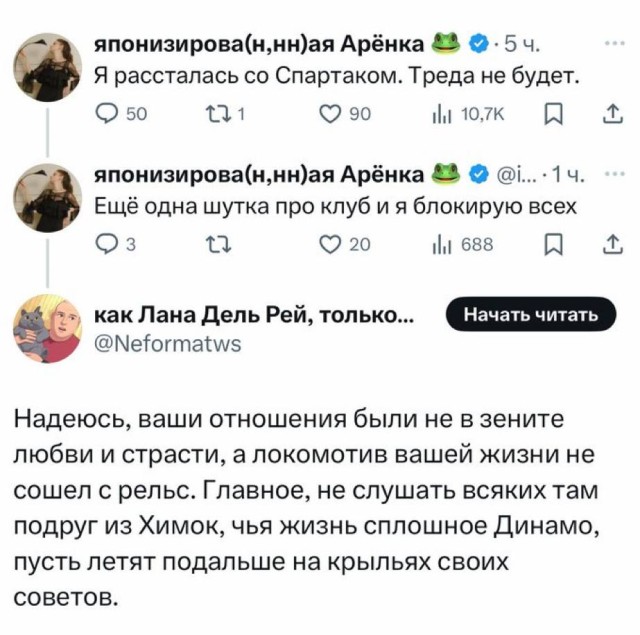Retweet the tweet about blocking everyone
The image size is (640, 635).
[219, 244]
